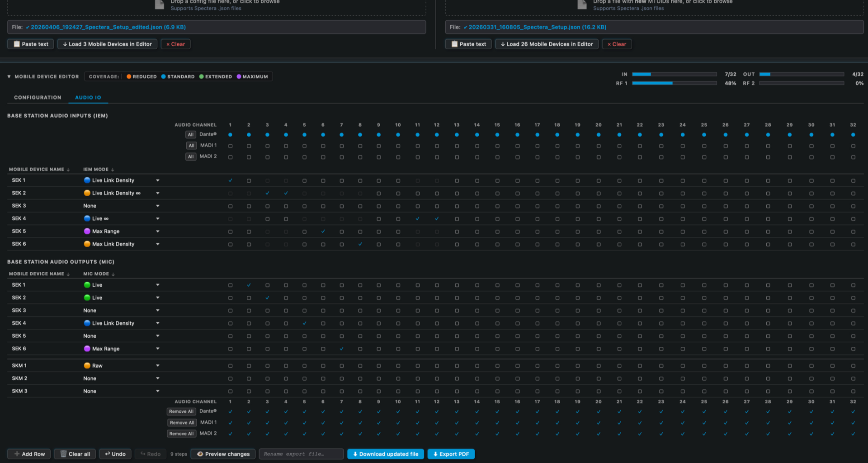Click the RF 1 usage progress bar
Screen dimensions: 868x463
(x=674, y=83)
